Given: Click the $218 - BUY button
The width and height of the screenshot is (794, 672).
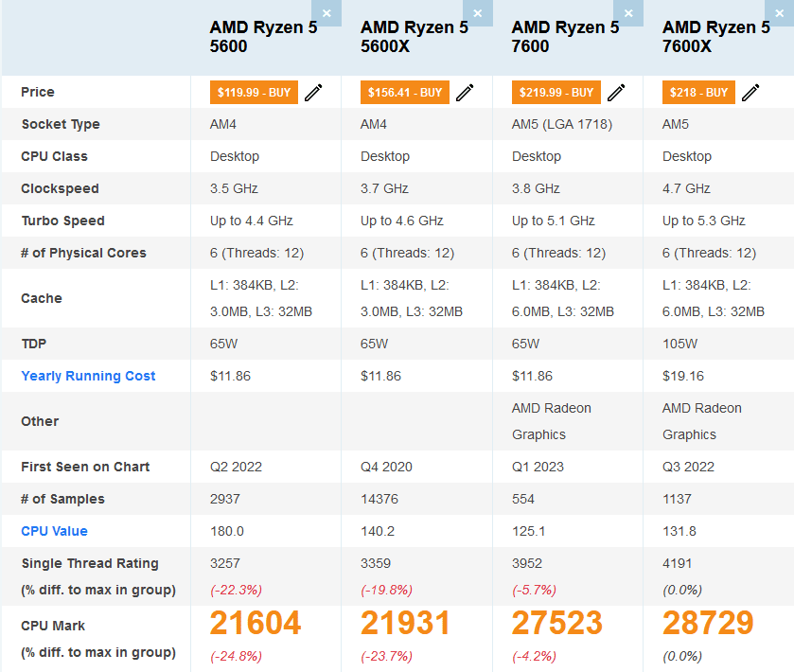Looking at the screenshot, I should coord(698,93).
